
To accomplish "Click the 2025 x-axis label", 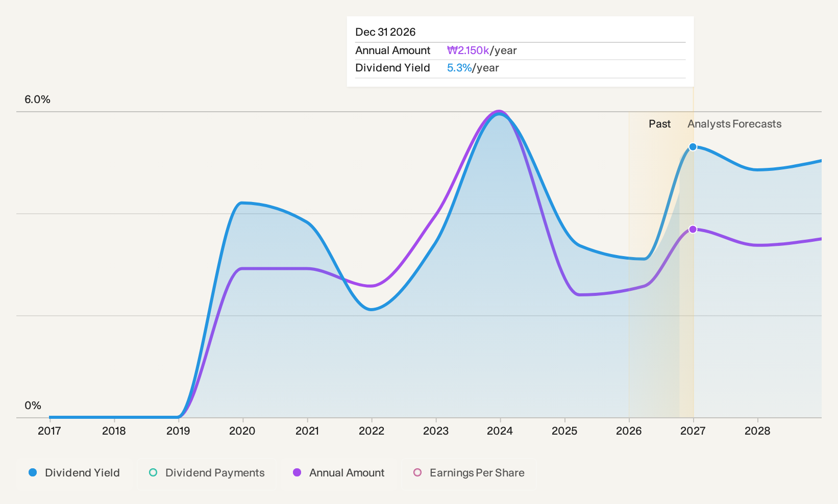I will coord(564,431).
